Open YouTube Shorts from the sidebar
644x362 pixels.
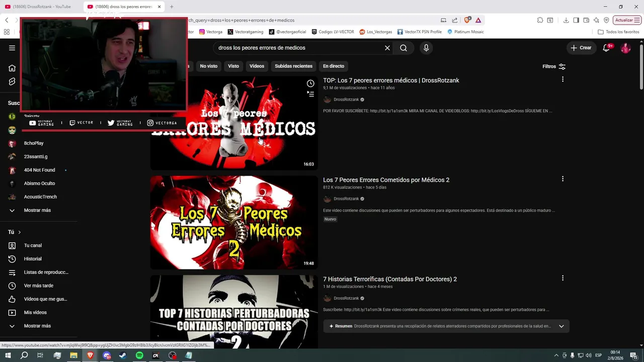point(12,81)
